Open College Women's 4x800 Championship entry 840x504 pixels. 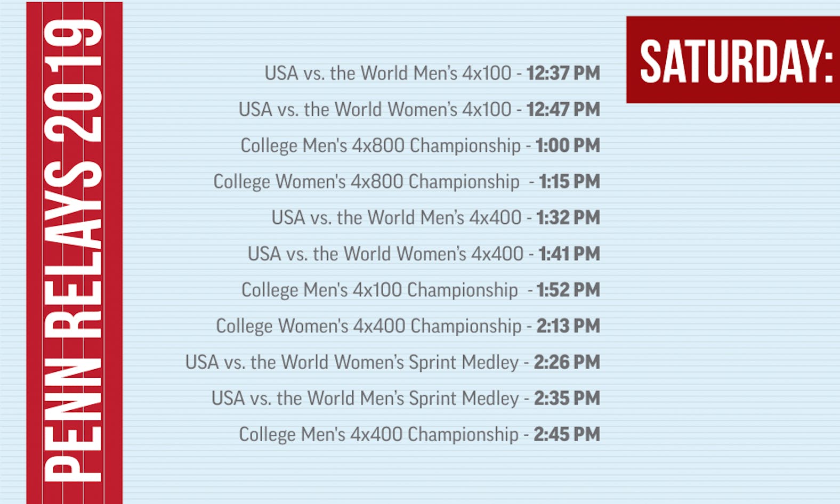click(366, 182)
